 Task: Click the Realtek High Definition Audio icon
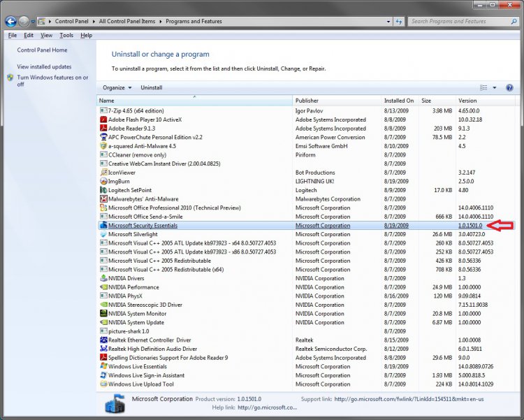[x=103, y=349]
